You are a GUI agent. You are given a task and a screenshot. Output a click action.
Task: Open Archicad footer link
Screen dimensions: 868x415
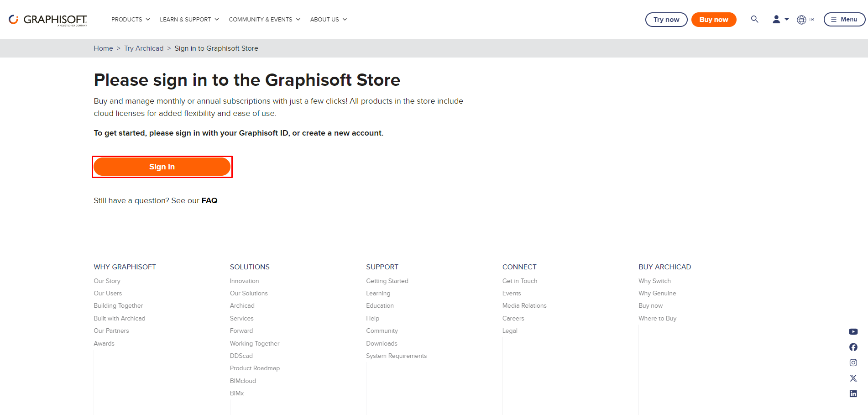242,305
